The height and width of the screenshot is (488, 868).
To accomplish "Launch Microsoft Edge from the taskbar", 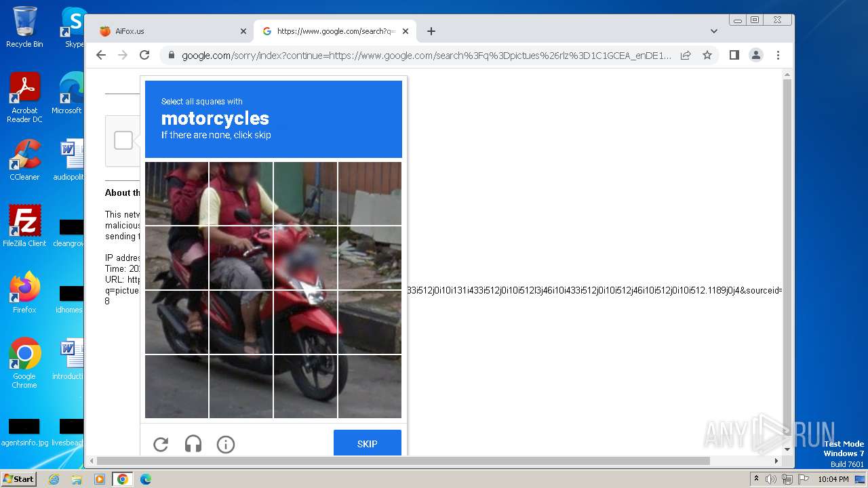I will (x=146, y=479).
